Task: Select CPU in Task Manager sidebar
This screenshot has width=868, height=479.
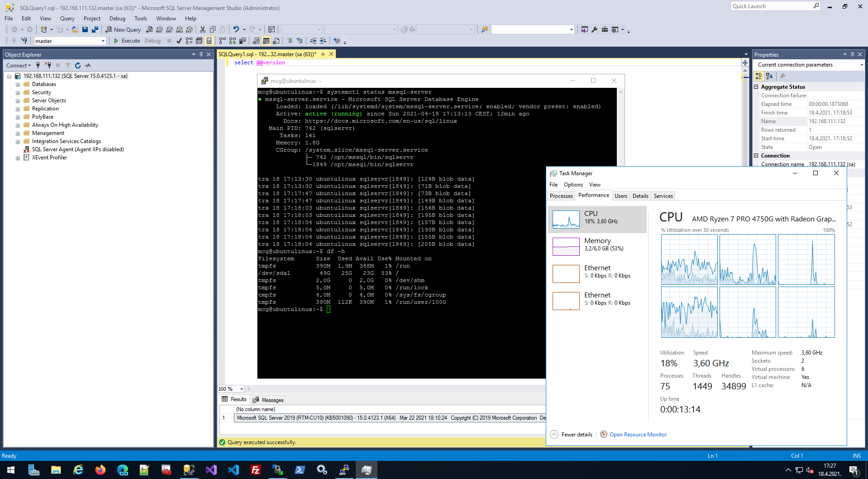Action: click(597, 220)
